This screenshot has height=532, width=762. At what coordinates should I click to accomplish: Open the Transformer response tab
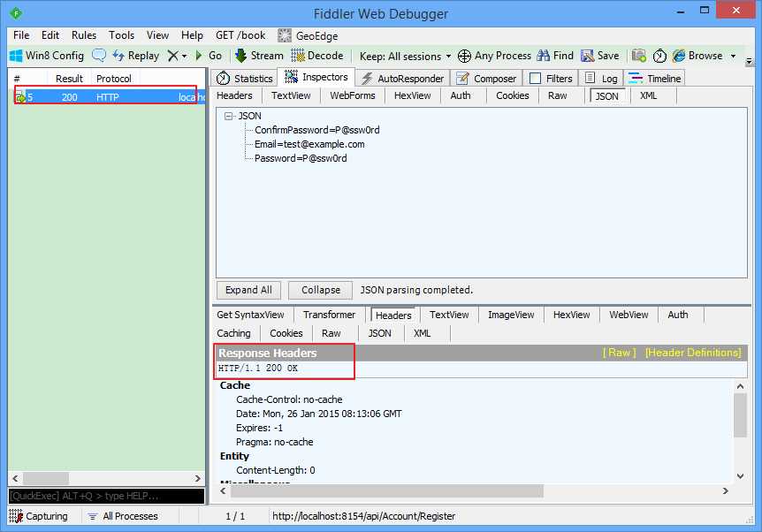click(329, 315)
